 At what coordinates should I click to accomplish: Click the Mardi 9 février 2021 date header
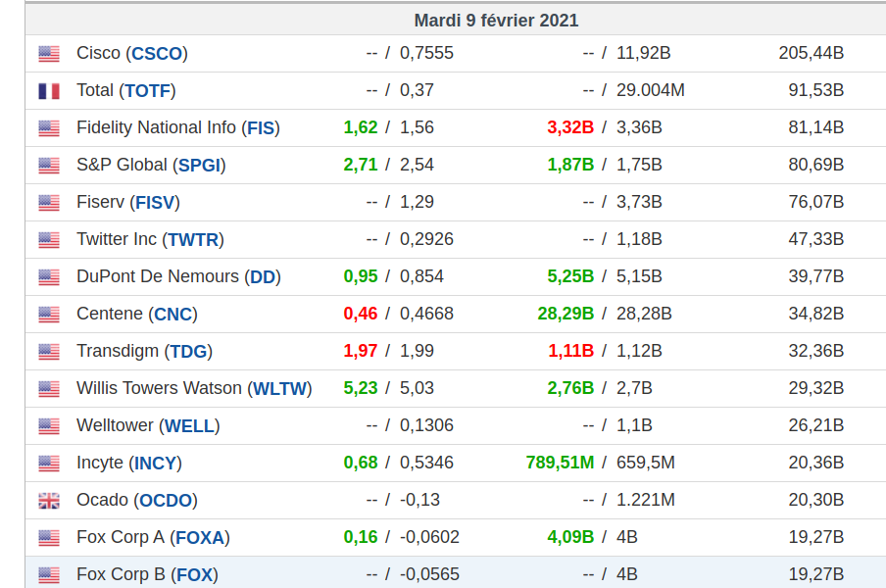(x=496, y=21)
